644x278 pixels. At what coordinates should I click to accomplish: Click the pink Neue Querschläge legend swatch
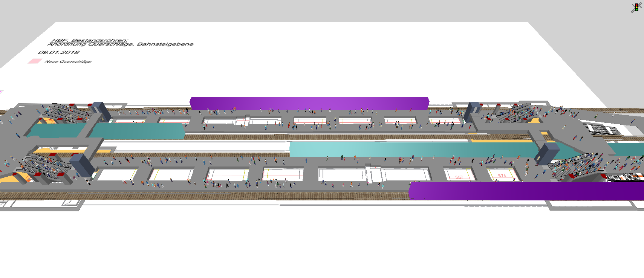[34, 61]
